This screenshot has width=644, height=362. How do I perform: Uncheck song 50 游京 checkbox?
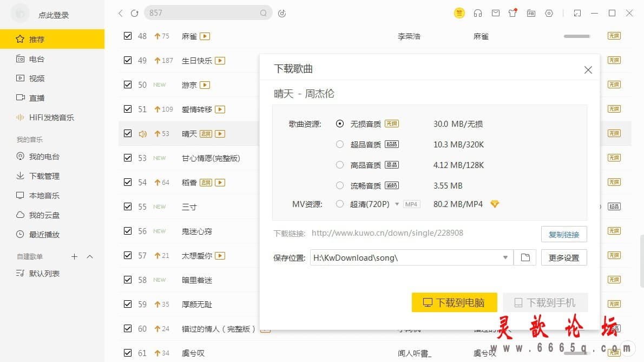click(x=128, y=85)
